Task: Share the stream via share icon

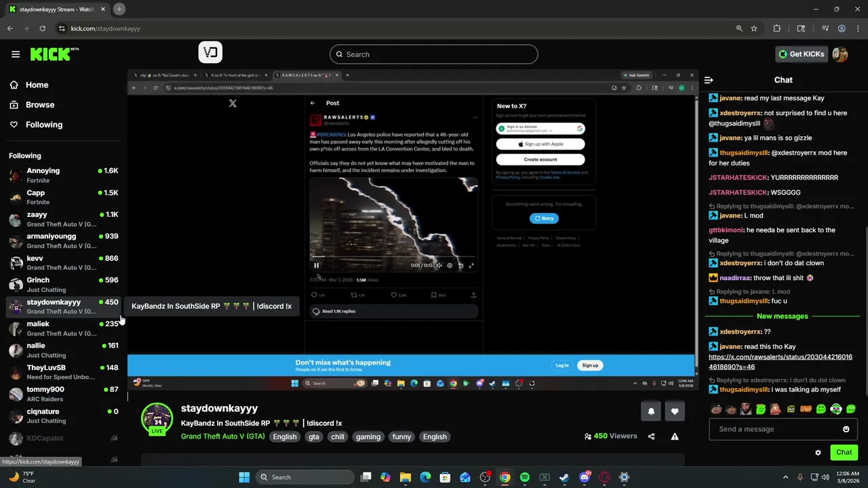Action: click(652, 436)
